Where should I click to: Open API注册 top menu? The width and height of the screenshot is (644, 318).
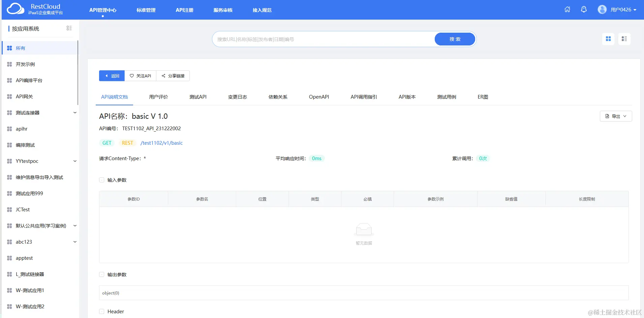coord(184,10)
